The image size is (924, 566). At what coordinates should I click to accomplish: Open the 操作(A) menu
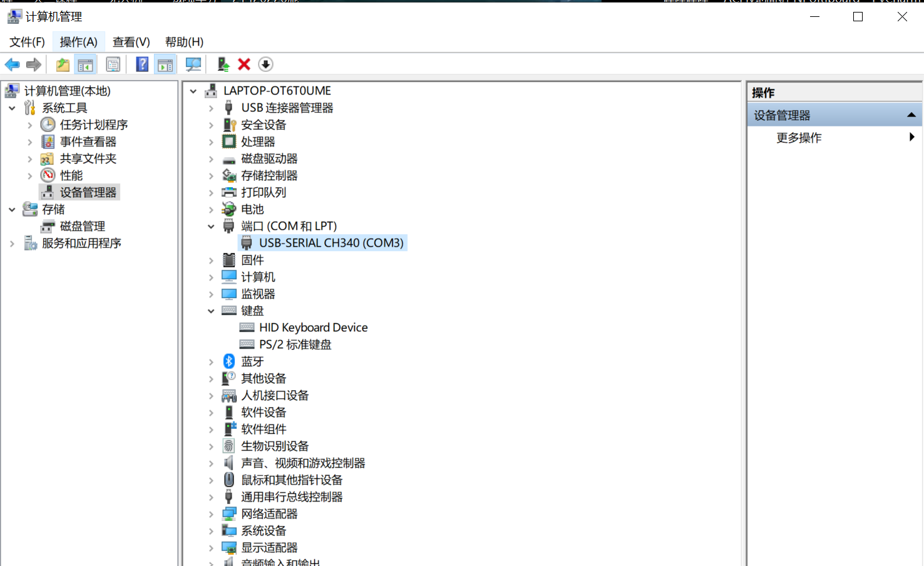click(x=78, y=42)
